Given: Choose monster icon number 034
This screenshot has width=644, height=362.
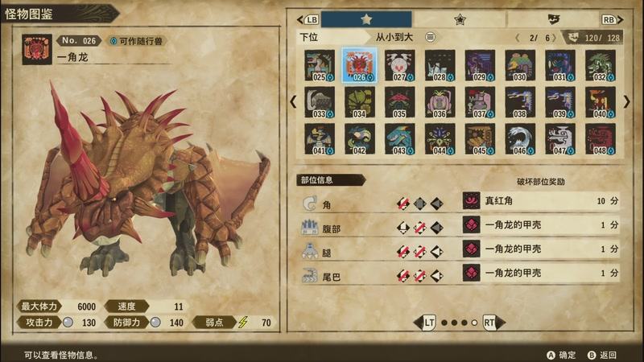Looking at the screenshot, I should pos(360,102).
